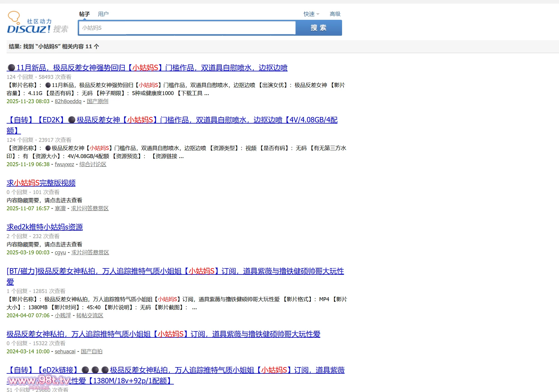Open the result starting with 【自转】【ED2K】
The height and width of the screenshot is (392, 559).
coord(172,120)
